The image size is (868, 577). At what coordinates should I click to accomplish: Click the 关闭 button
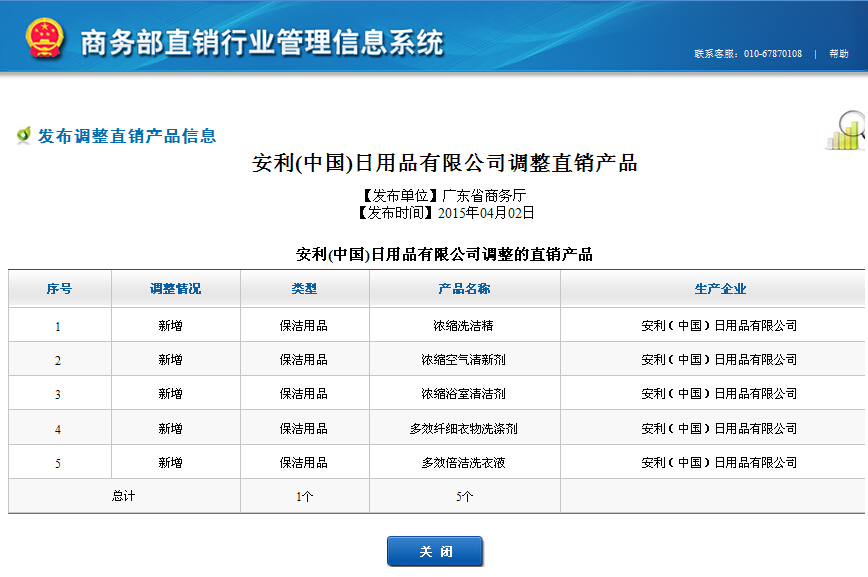click(x=435, y=552)
